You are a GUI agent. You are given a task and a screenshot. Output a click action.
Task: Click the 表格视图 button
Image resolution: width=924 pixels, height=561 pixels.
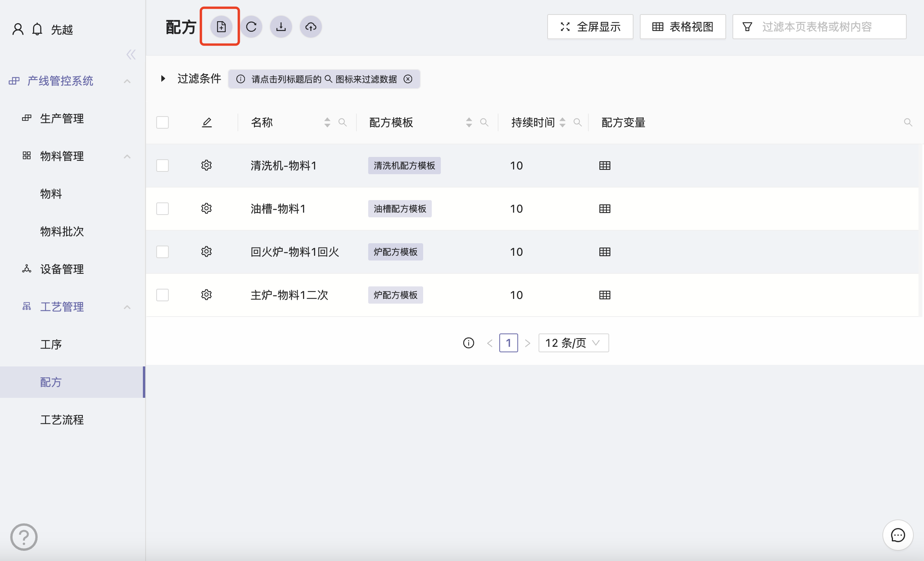pyautogui.click(x=683, y=27)
